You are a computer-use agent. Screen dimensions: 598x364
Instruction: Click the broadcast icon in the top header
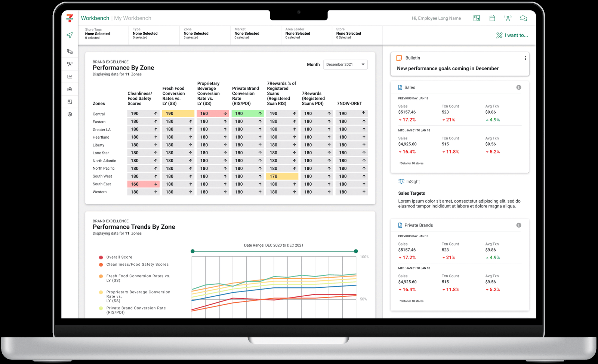tap(508, 18)
